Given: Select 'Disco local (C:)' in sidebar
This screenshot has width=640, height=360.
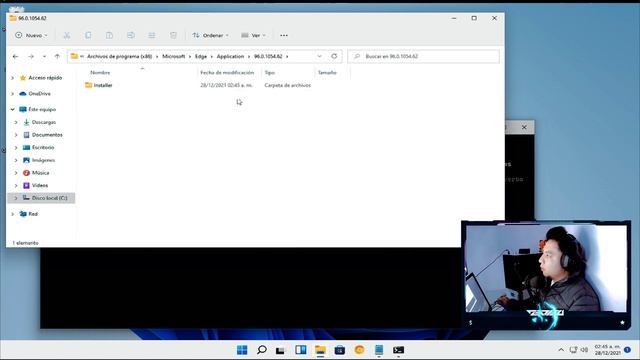Looking at the screenshot, I should (41, 198).
